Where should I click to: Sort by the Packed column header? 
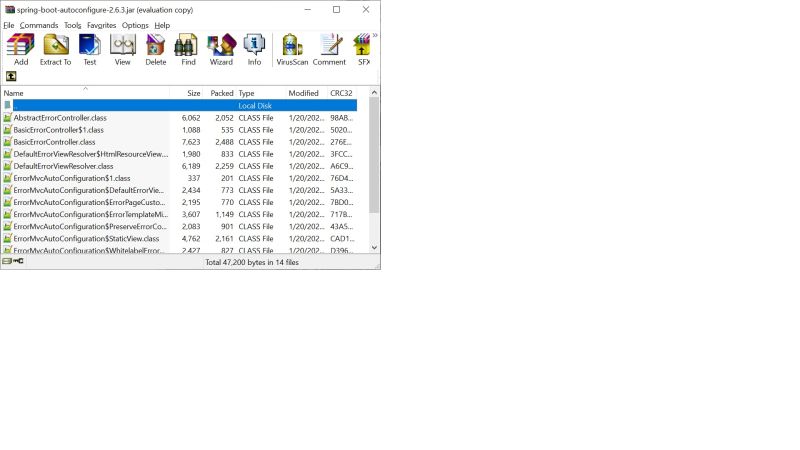pyautogui.click(x=220, y=93)
